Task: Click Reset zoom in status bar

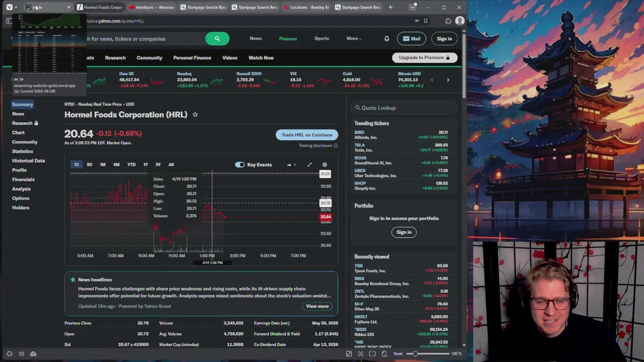Action: [x=397, y=354]
